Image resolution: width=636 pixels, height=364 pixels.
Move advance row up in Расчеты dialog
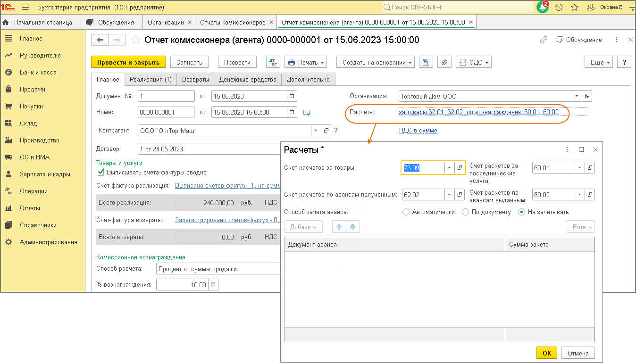(339, 227)
